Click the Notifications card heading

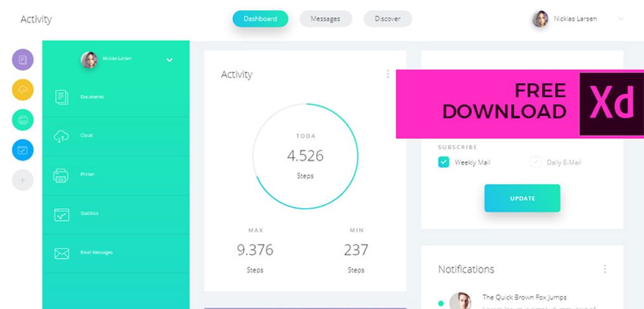tap(466, 269)
